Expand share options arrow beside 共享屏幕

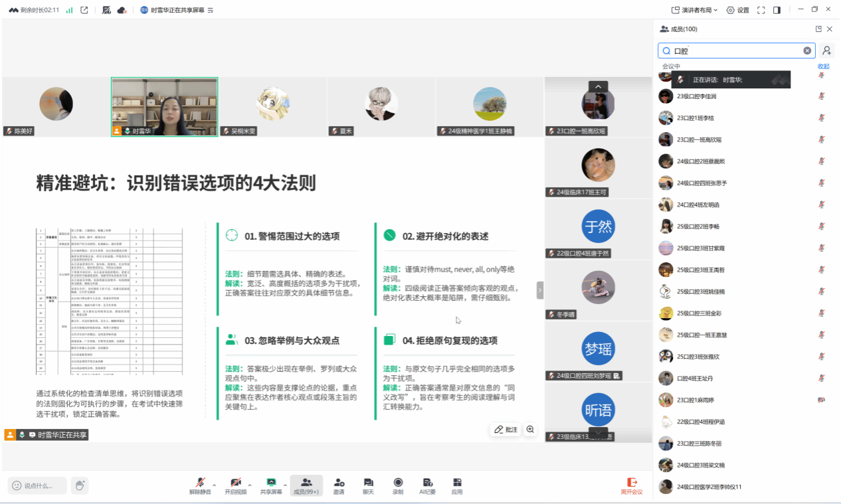[x=285, y=483]
